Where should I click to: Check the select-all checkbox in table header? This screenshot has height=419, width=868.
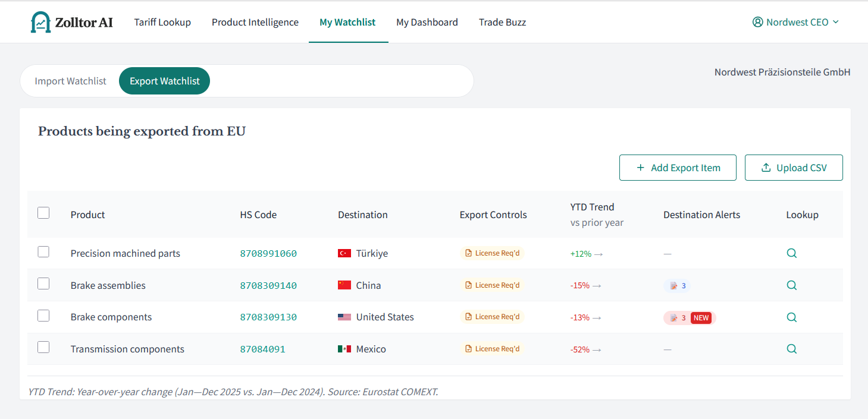[x=43, y=212]
